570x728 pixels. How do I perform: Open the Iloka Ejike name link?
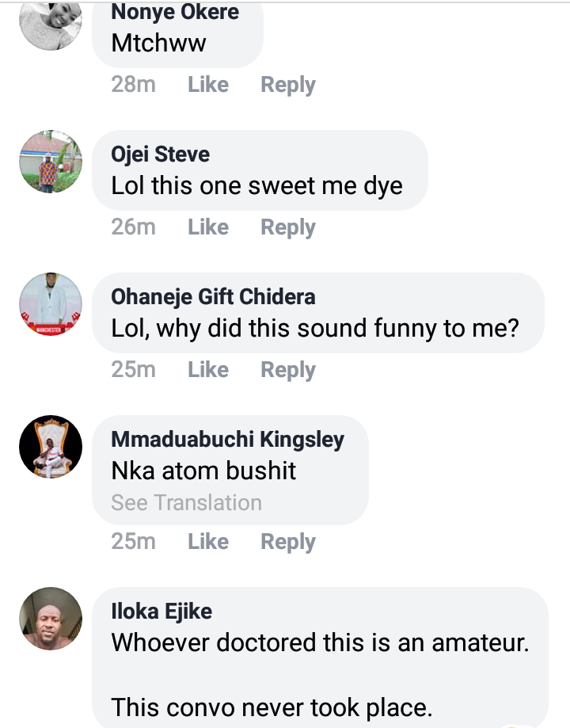(161, 611)
